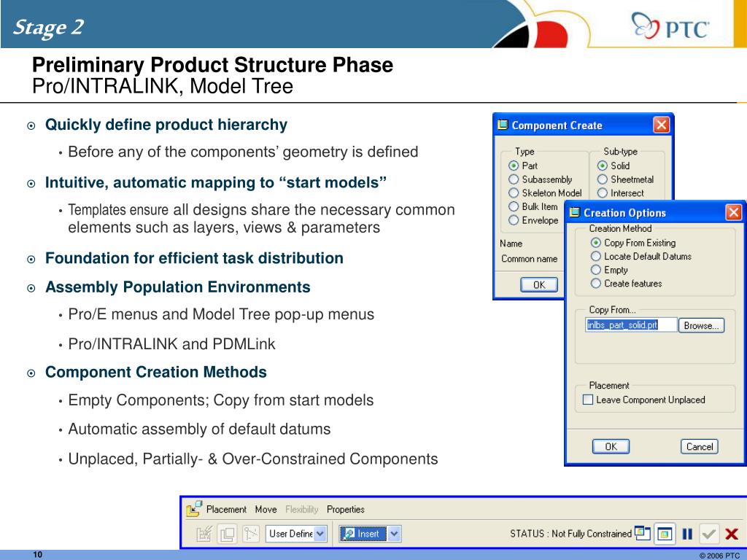Choose Copy From Existing creation method
The image size is (747, 560).
(595, 243)
